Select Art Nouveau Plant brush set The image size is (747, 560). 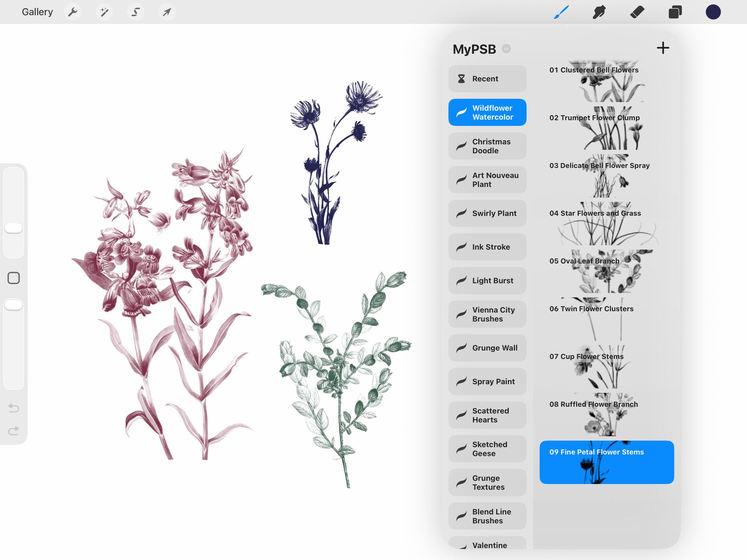[x=487, y=180]
